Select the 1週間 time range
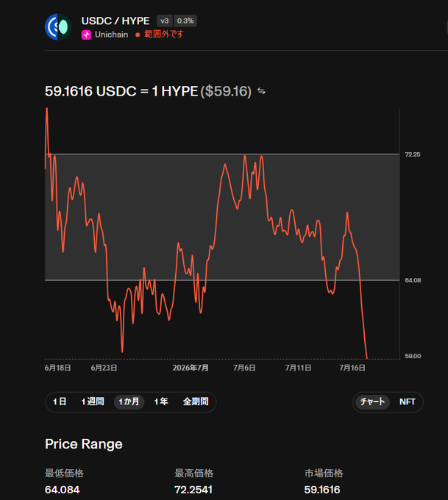Image resolution: width=448 pixels, height=500 pixels. pyautogui.click(x=93, y=401)
